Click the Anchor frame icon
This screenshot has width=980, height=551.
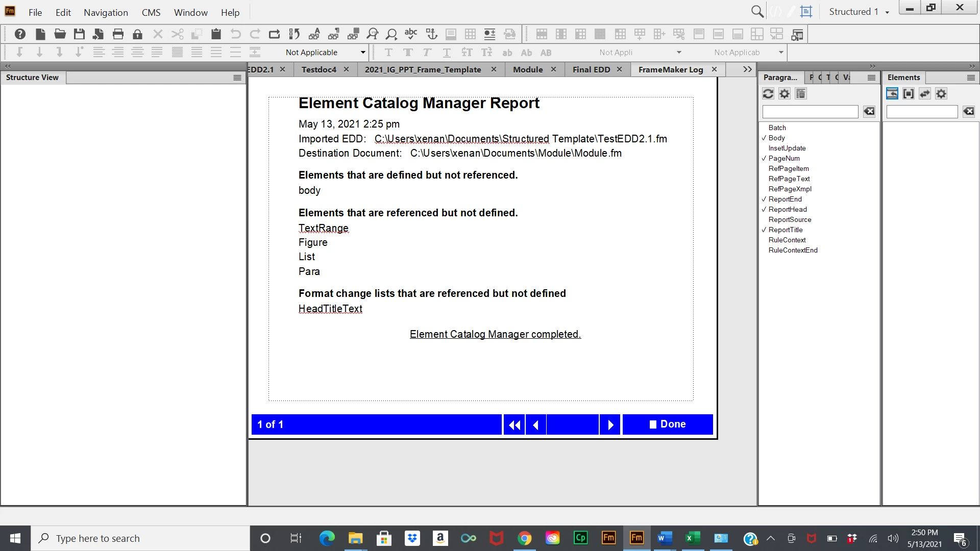432,34
